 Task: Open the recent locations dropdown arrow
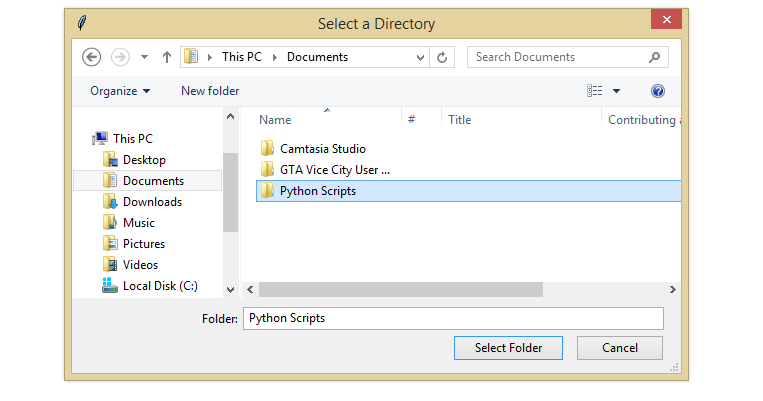(144, 57)
